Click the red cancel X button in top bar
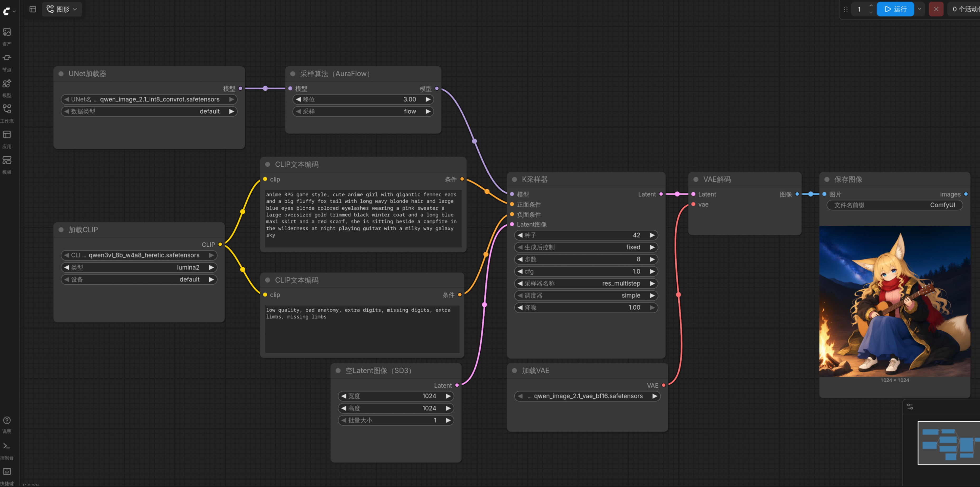This screenshot has height=487, width=980. click(x=936, y=9)
